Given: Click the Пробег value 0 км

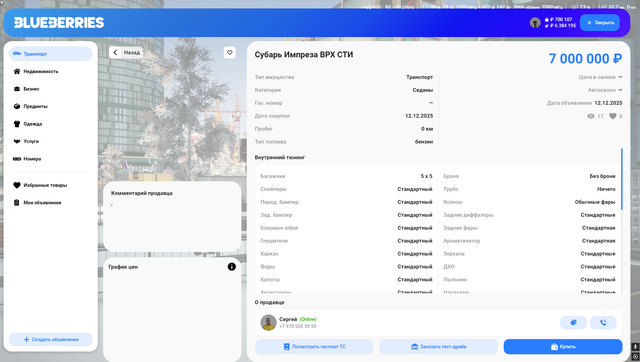Looking at the screenshot, I should (x=427, y=129).
